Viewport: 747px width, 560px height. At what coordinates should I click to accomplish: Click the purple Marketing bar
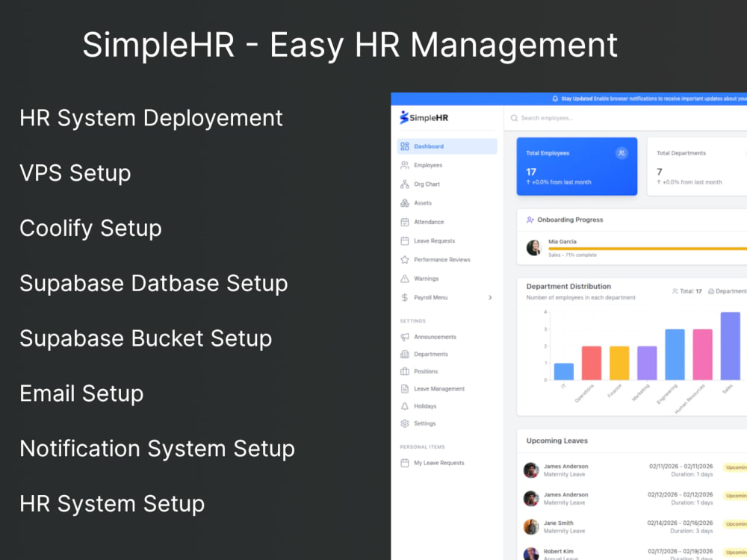coord(647,363)
